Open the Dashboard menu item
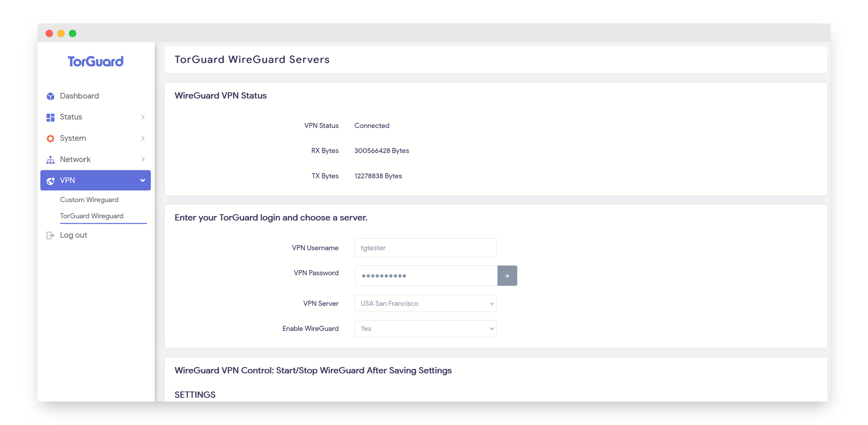The width and height of the screenshot is (868, 425). coord(95,96)
